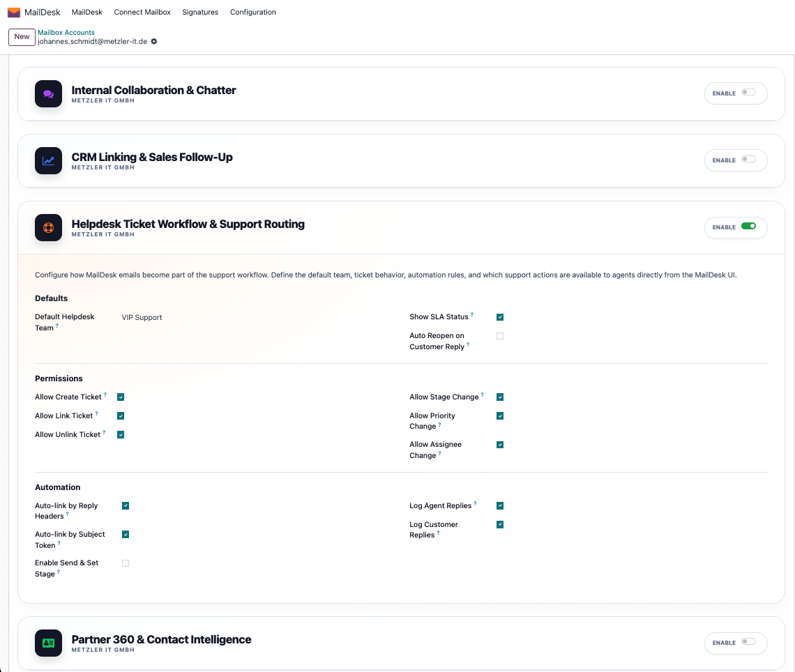The image size is (795, 672).
Task: Uncheck Allow Stage Change checkbox
Action: coord(500,397)
